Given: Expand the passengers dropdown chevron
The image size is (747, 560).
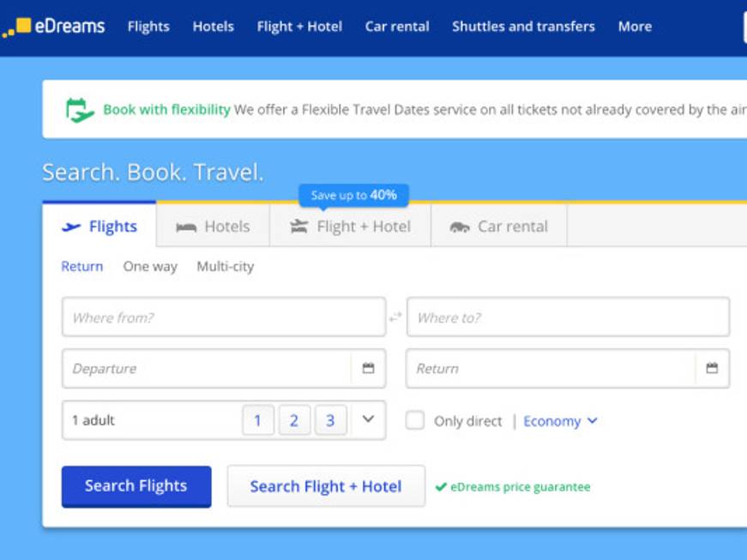Looking at the screenshot, I should pyautogui.click(x=368, y=419).
